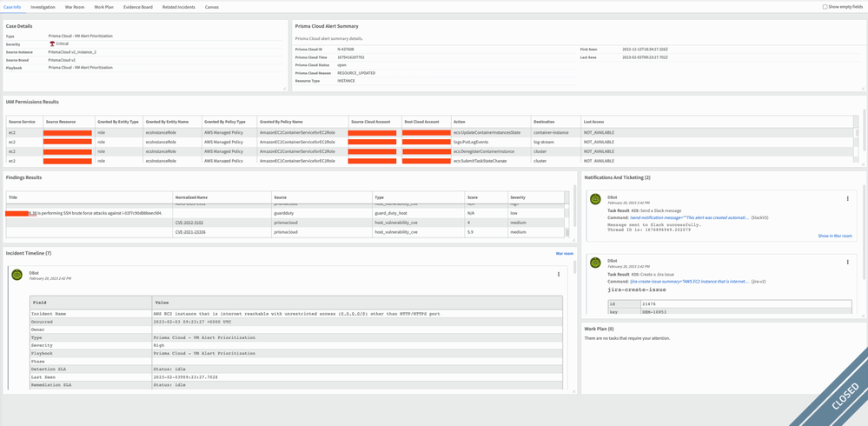Select the Evidence Board tab
Screen dimensions: 868x426
click(138, 7)
